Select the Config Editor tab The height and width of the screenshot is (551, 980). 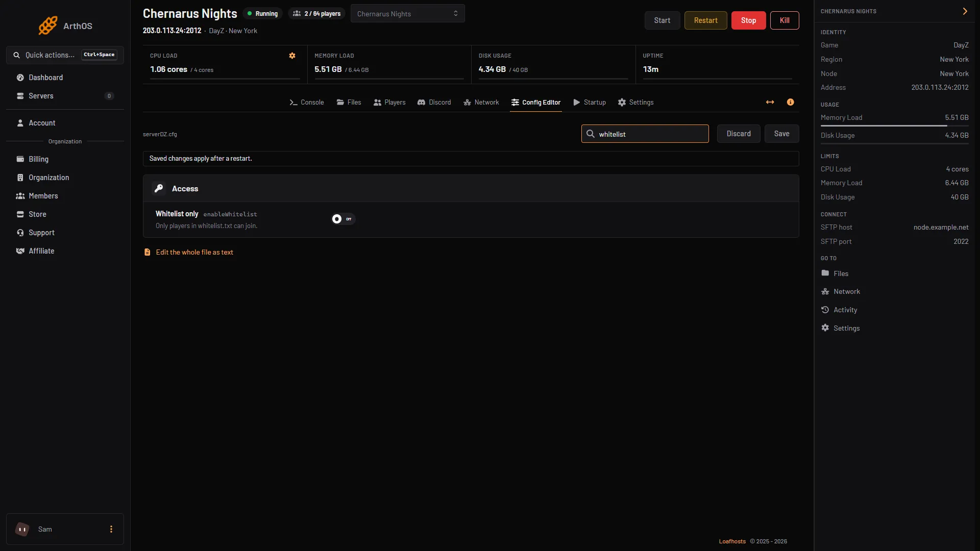pos(536,103)
